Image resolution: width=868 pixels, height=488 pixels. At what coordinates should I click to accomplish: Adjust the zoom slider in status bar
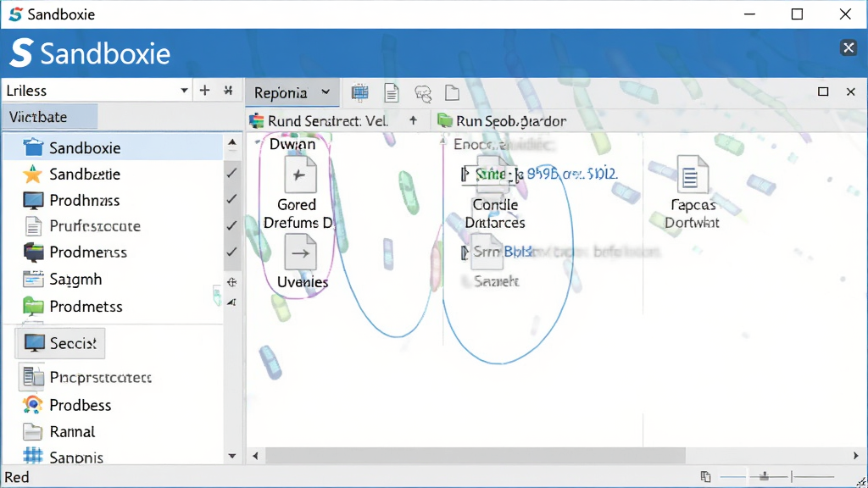765,476
